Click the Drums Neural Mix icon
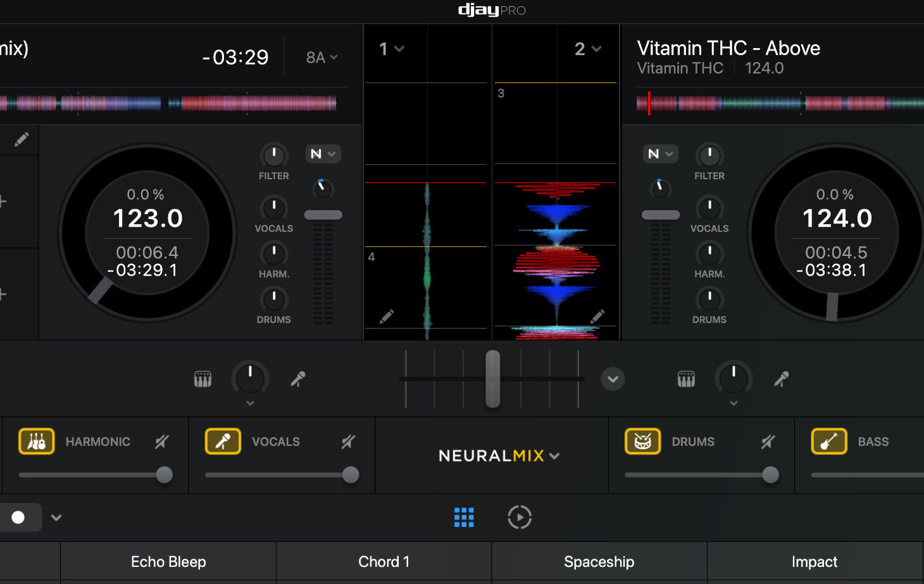 pos(643,441)
